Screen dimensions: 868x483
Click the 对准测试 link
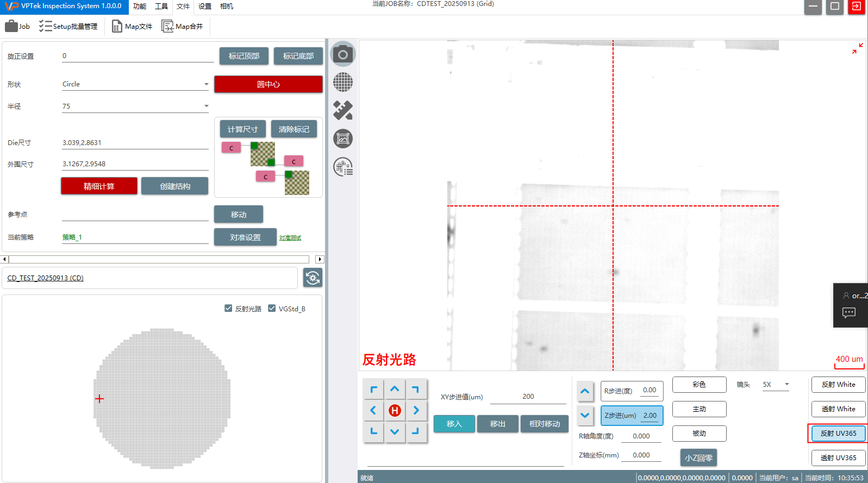tap(290, 238)
